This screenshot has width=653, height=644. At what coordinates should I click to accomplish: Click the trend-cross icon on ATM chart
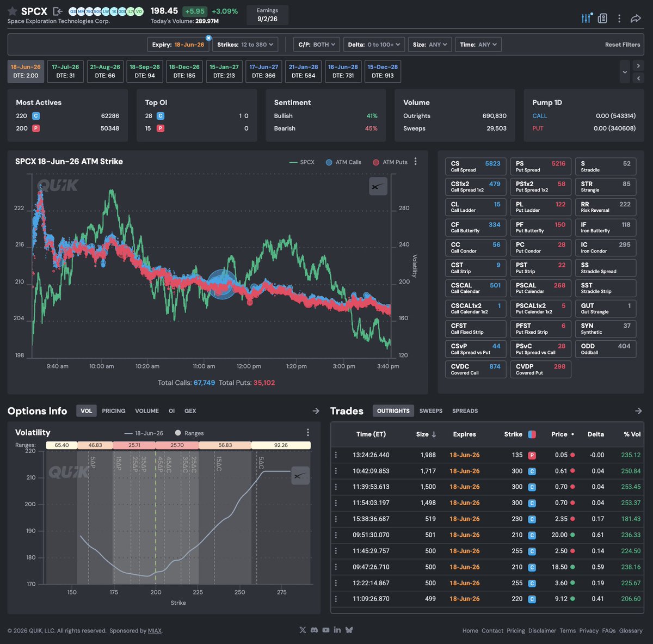378,186
